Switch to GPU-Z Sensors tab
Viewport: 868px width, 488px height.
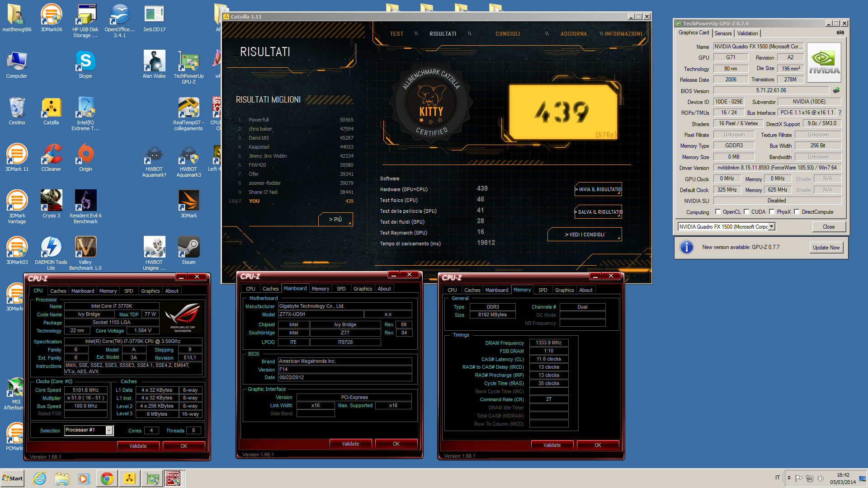[723, 33]
